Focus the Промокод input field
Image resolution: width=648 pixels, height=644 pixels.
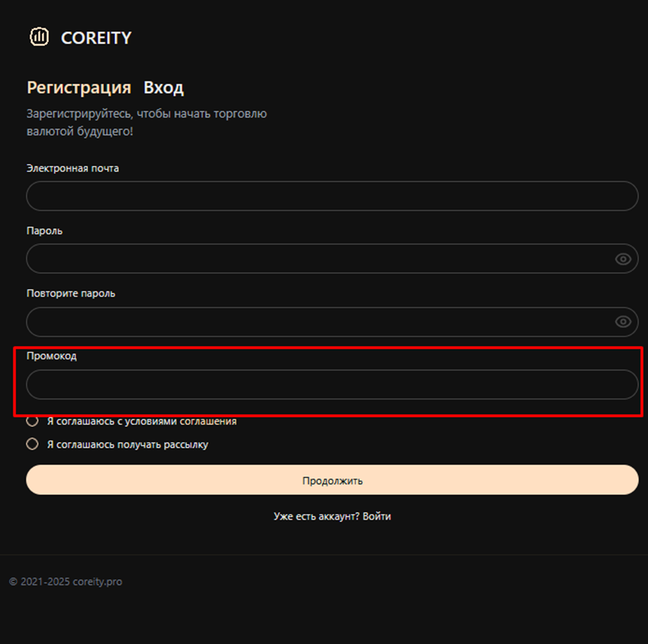pos(332,384)
